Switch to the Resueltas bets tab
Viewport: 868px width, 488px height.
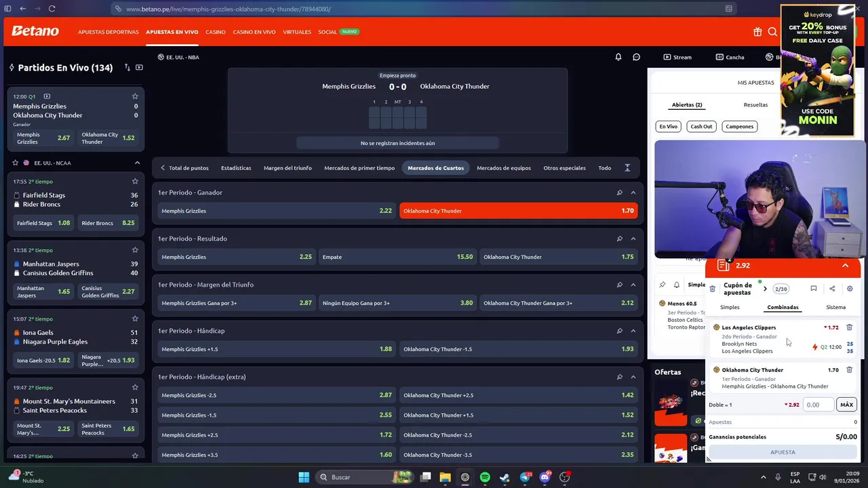click(755, 105)
